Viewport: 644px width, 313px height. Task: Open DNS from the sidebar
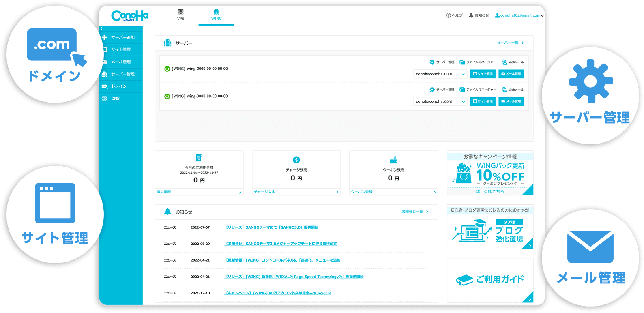click(115, 99)
